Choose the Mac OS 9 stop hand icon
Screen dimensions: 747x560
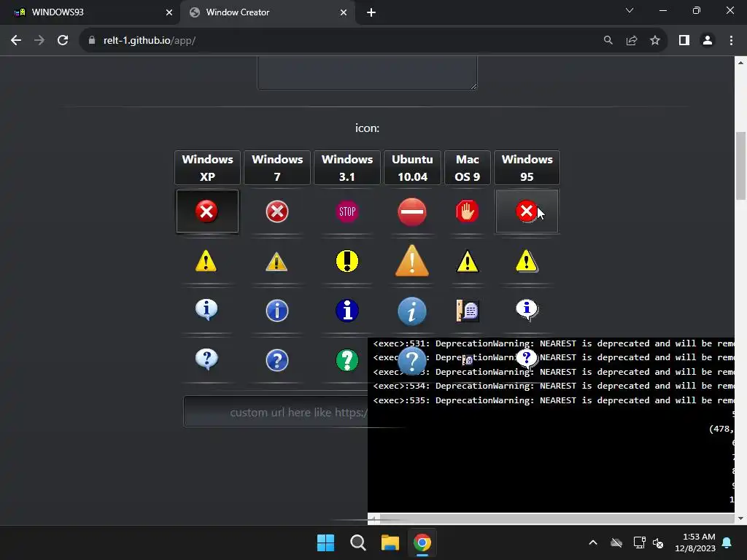coord(467,211)
